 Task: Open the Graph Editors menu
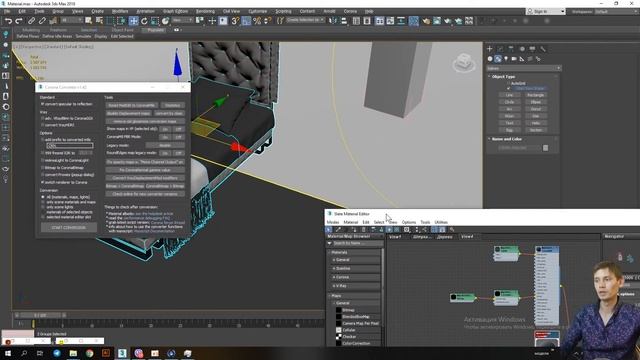point(176,11)
